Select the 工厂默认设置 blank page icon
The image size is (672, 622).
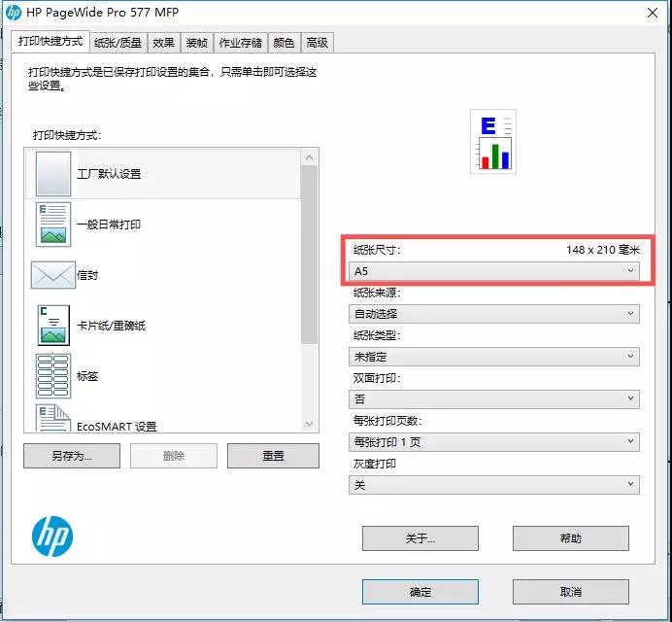[x=53, y=174]
